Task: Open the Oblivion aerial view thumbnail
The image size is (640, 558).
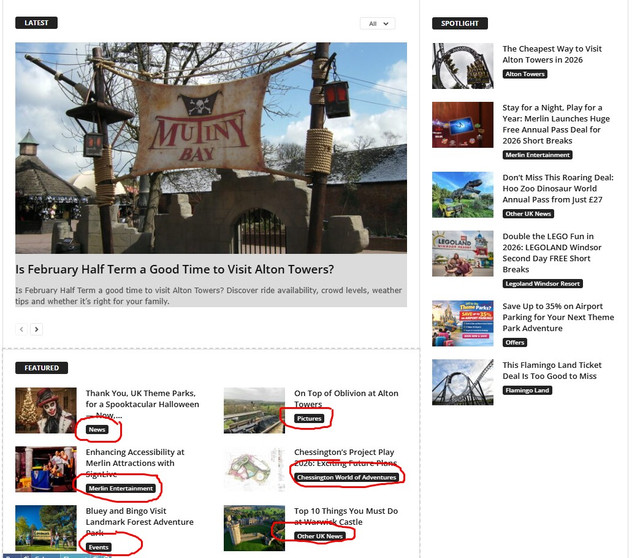Action: [254, 410]
